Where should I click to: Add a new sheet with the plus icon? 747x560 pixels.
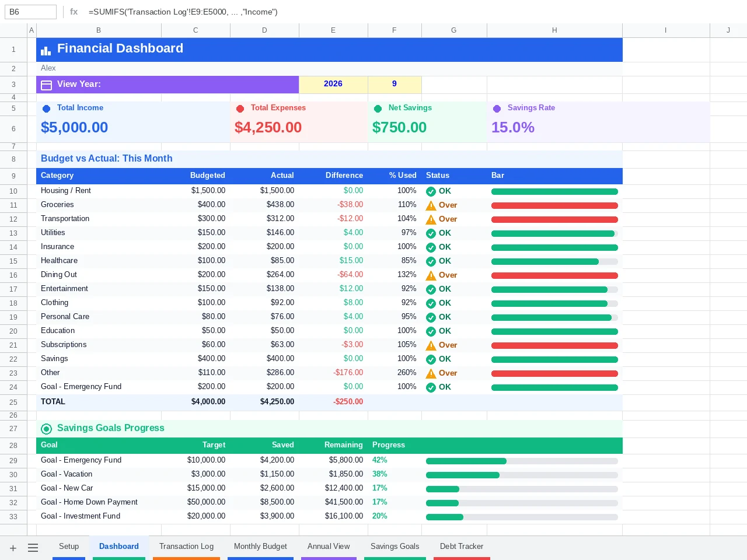click(x=13, y=548)
